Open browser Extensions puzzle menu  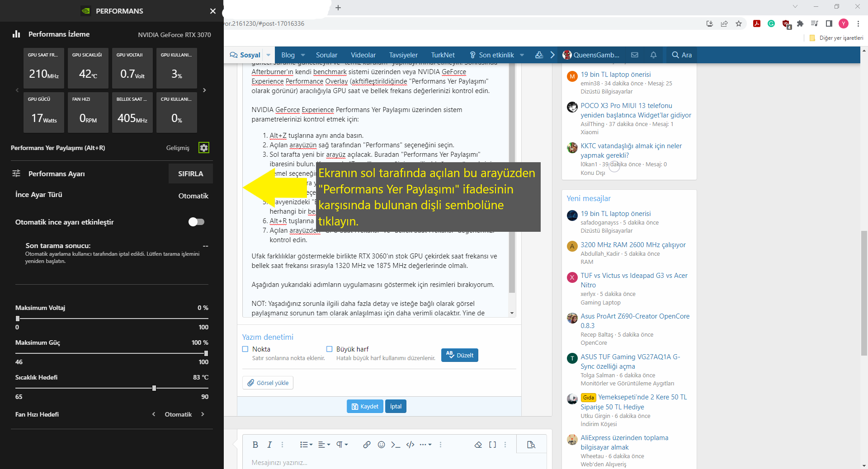[x=800, y=23]
